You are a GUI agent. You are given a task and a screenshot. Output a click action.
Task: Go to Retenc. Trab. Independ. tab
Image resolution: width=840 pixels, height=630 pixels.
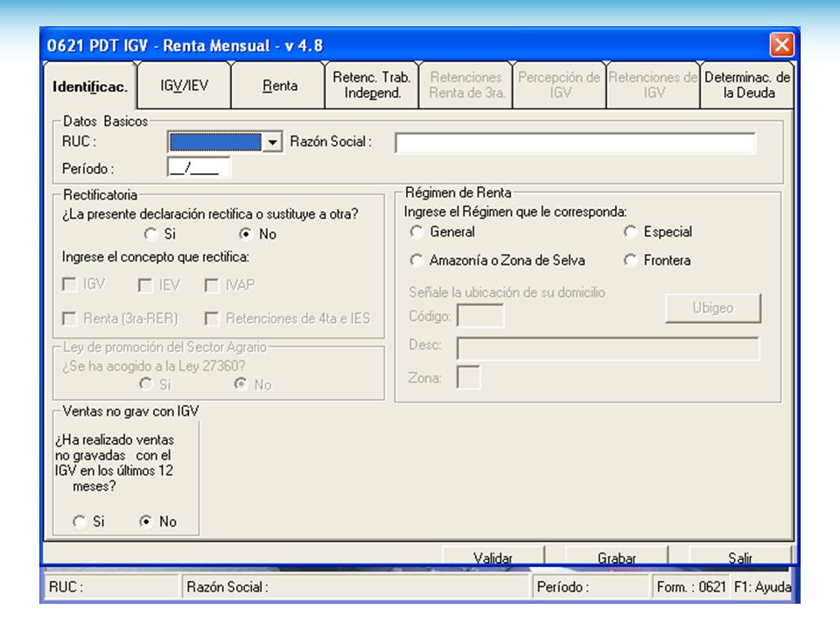(372, 86)
